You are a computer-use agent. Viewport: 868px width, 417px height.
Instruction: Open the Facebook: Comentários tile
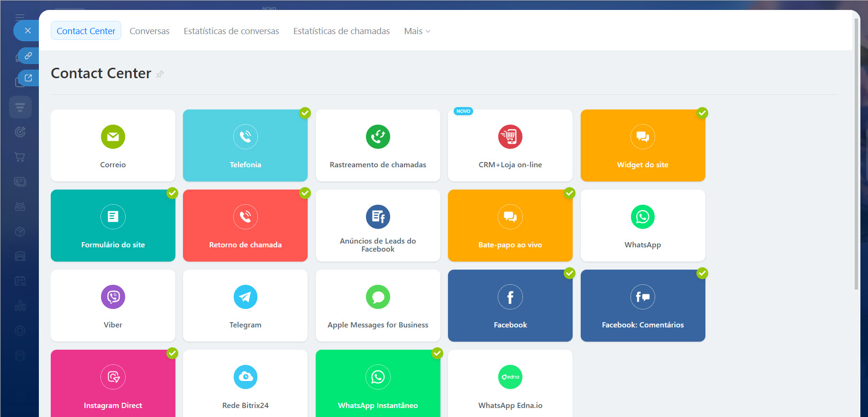point(642,306)
